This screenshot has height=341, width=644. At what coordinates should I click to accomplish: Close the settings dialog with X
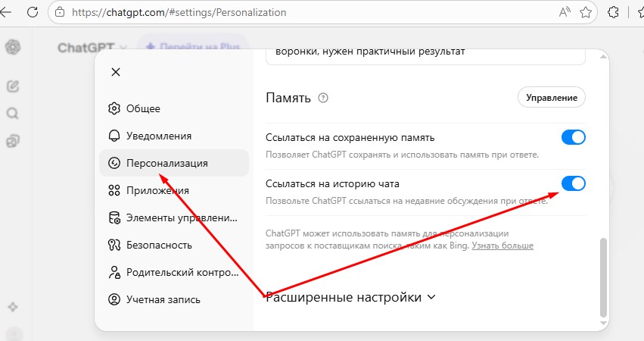tap(116, 72)
